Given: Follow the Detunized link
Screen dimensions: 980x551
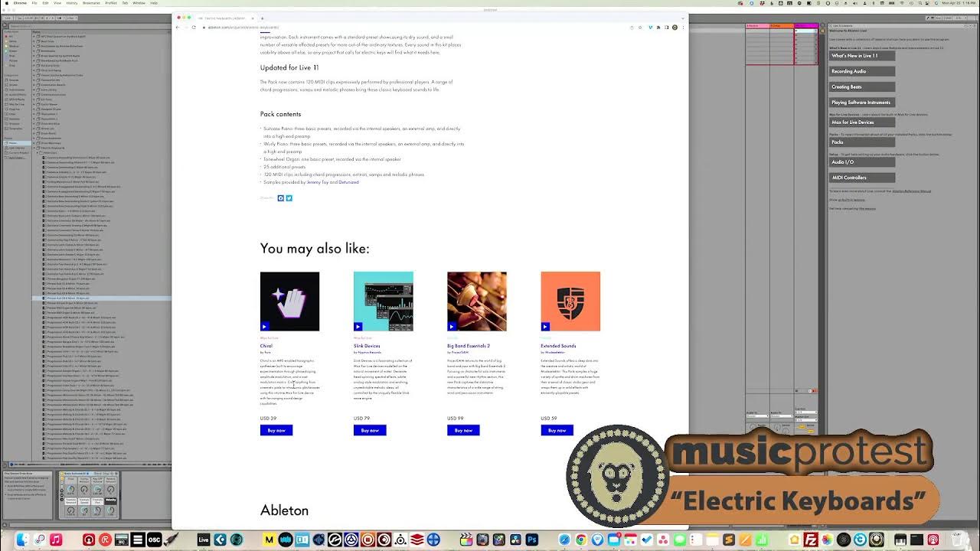Looking at the screenshot, I should click(x=348, y=182).
